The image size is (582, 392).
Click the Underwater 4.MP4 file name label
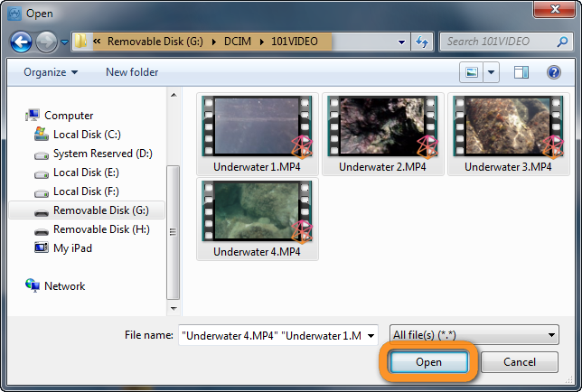point(257,252)
